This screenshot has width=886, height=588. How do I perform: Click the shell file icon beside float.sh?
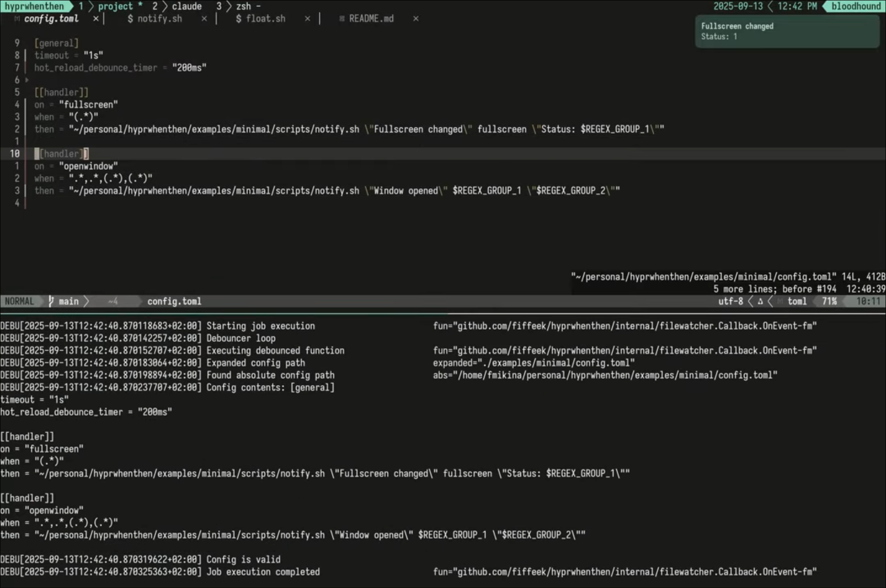[x=238, y=18]
